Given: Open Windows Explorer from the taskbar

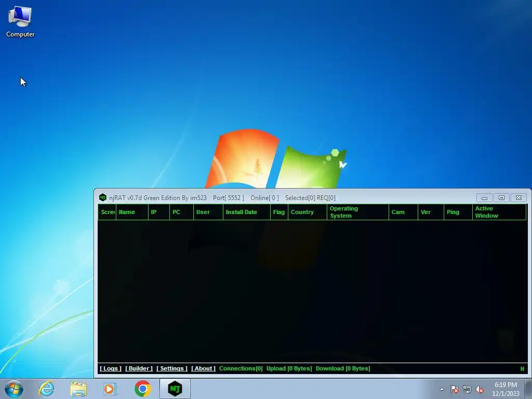Looking at the screenshot, I should point(78,389).
